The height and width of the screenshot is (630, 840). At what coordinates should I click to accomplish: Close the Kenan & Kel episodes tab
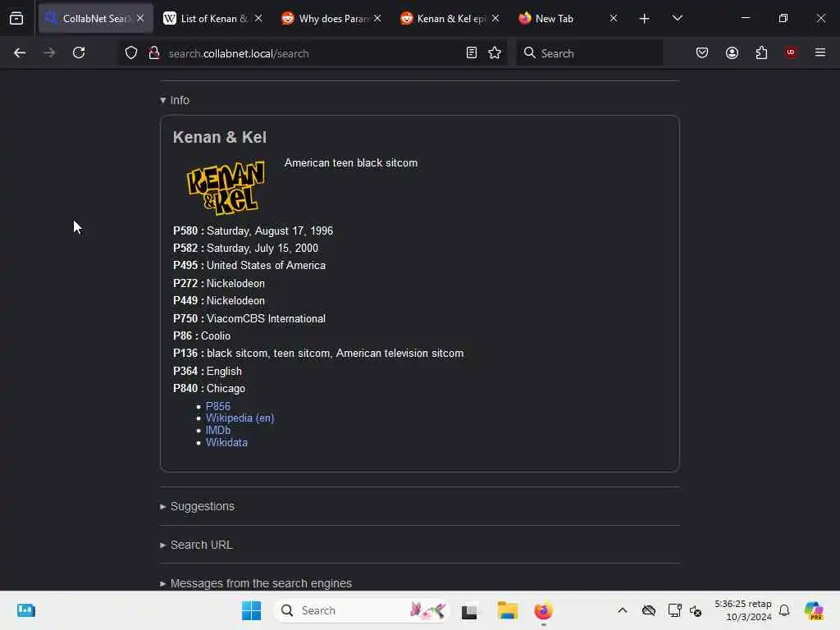[495, 18]
